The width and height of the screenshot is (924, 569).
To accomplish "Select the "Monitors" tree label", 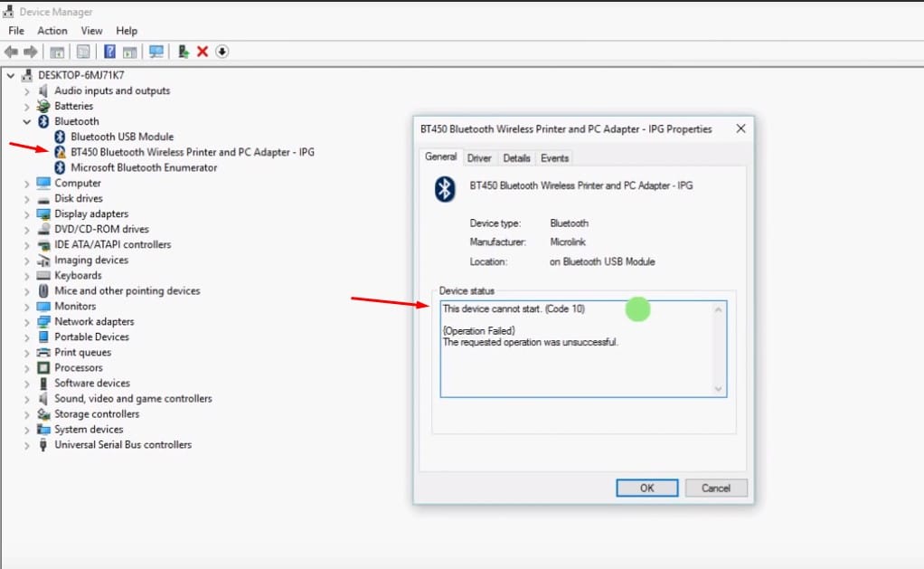I will pyautogui.click(x=75, y=307).
